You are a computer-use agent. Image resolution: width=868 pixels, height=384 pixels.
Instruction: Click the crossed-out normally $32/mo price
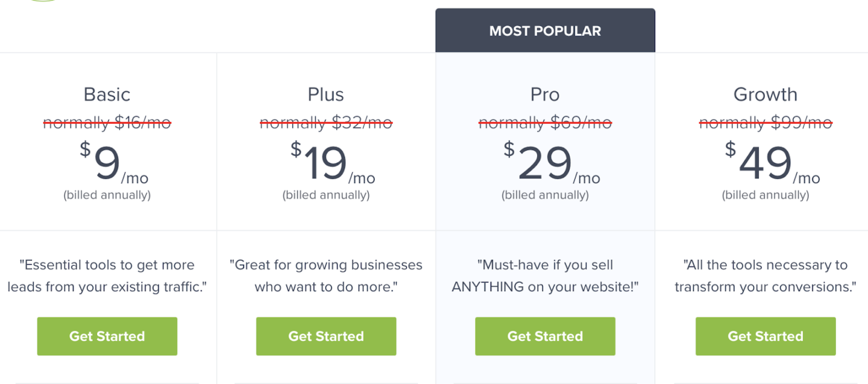point(325,122)
